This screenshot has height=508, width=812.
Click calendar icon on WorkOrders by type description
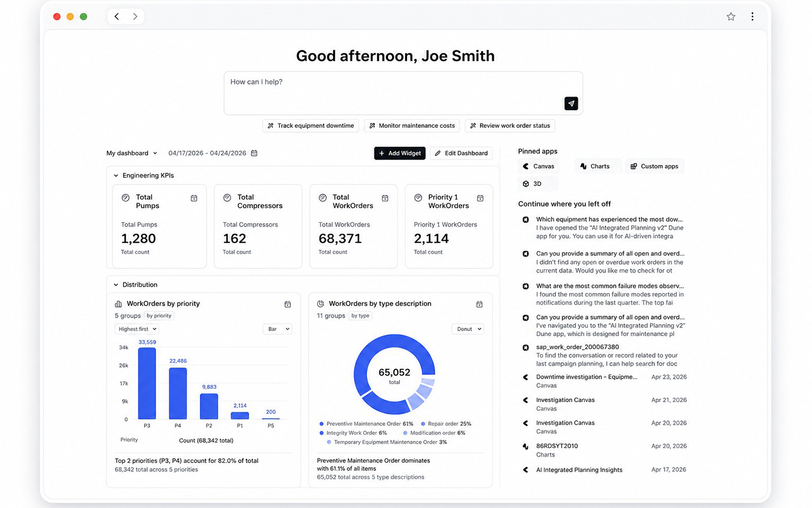(479, 304)
